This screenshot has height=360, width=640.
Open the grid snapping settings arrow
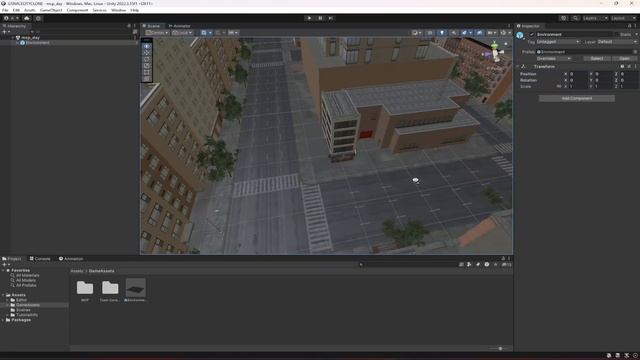[210, 33]
